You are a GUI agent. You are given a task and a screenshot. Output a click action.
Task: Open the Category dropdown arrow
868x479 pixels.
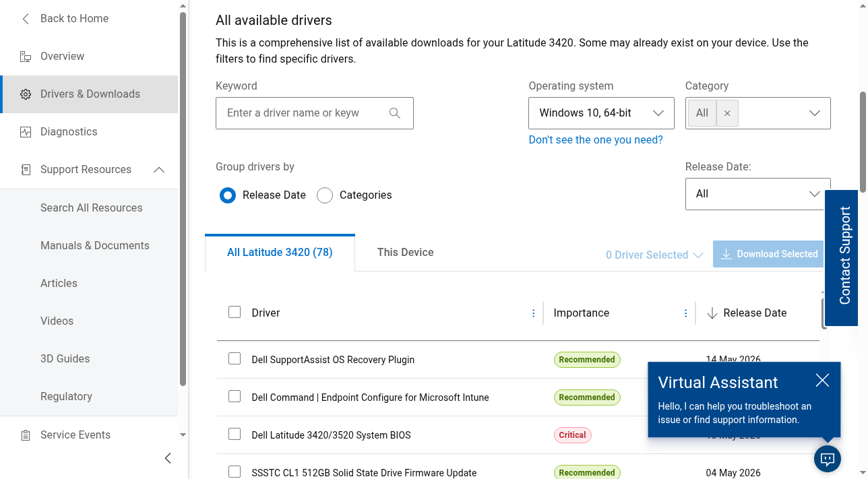(x=814, y=113)
